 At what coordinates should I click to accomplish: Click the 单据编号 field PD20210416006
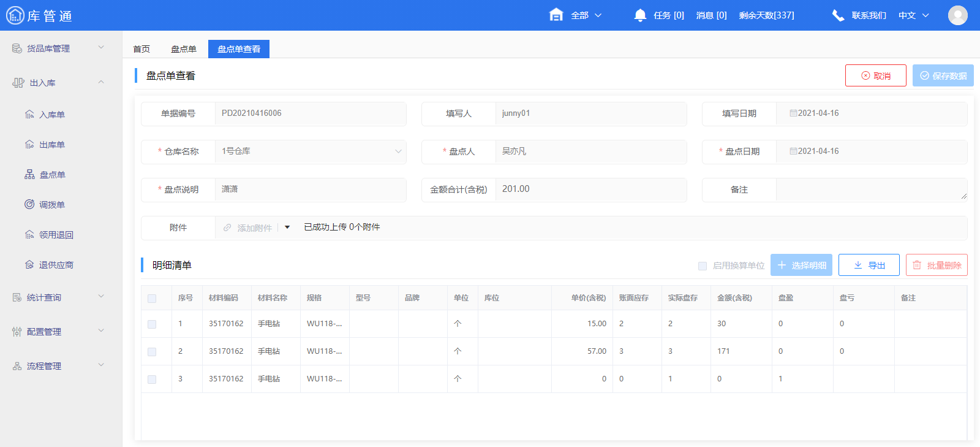[x=311, y=113]
